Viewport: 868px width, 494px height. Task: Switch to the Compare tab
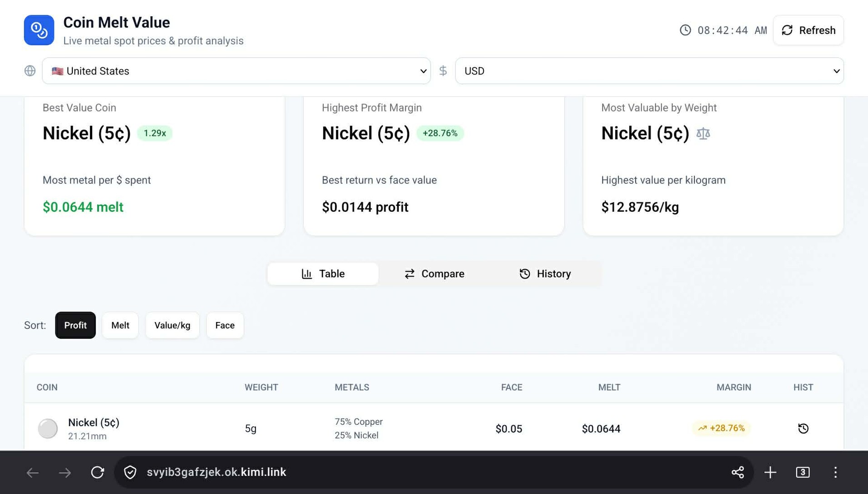[x=434, y=274]
